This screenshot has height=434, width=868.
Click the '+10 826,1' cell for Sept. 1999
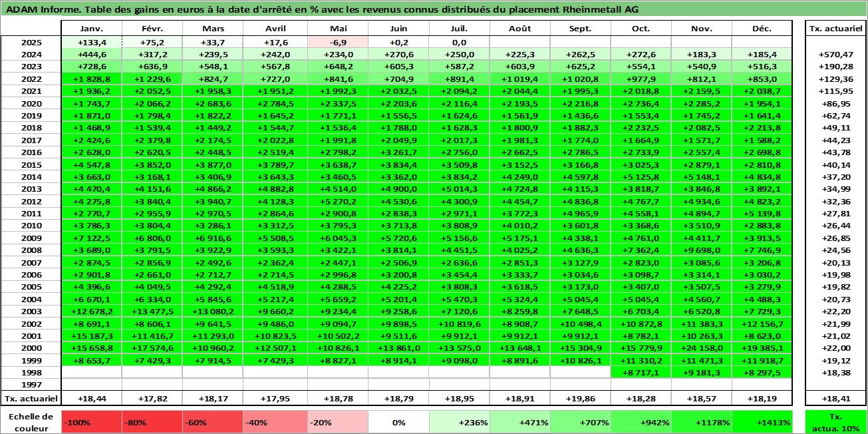[x=580, y=361]
